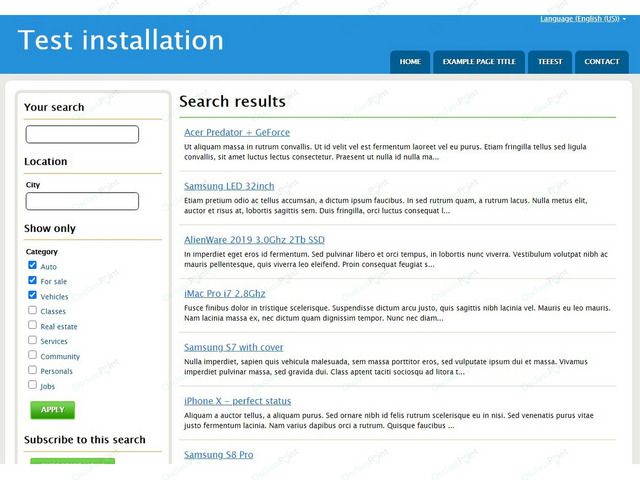Check the Community category checkbox
640x480 pixels.
(x=32, y=355)
